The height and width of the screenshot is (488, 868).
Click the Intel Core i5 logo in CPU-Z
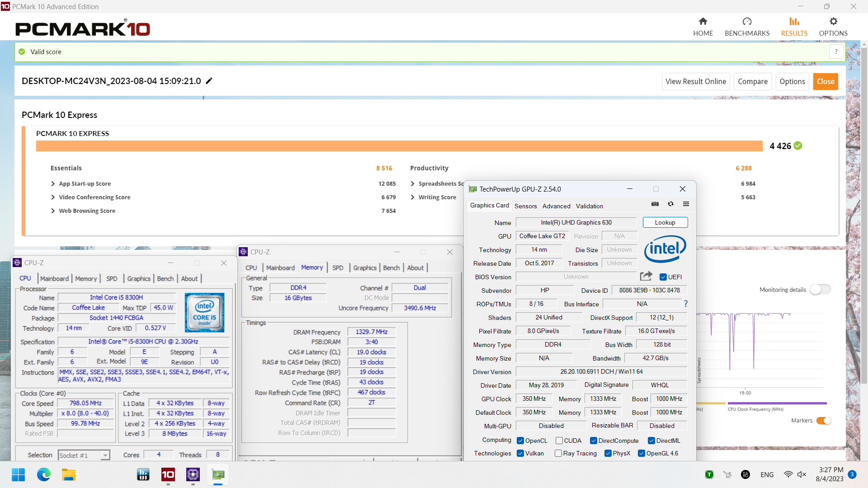tap(204, 312)
